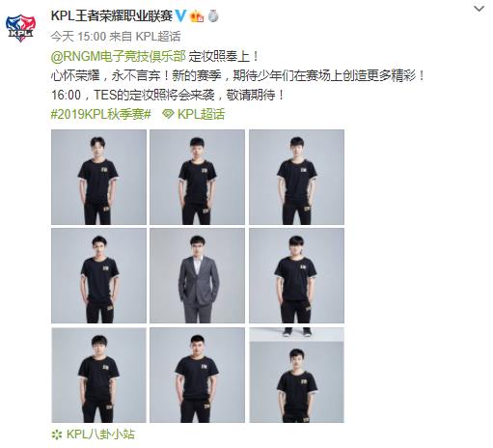493x448 pixels.
Task: Open the last photo with shoes visible
Action: [296, 376]
